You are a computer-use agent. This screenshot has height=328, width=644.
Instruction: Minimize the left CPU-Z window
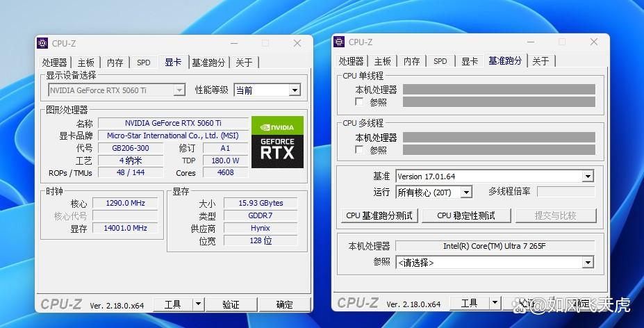pyautogui.click(x=234, y=43)
